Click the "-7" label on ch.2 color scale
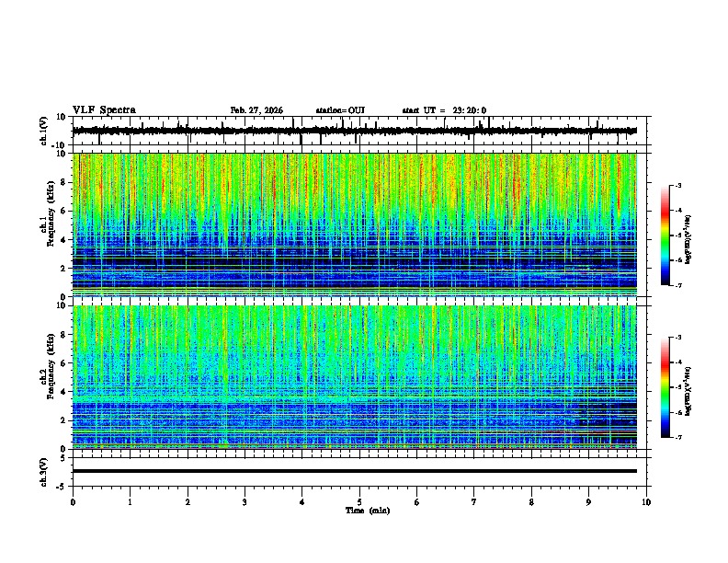Image resolution: width=728 pixels, height=563 pixels. click(678, 438)
